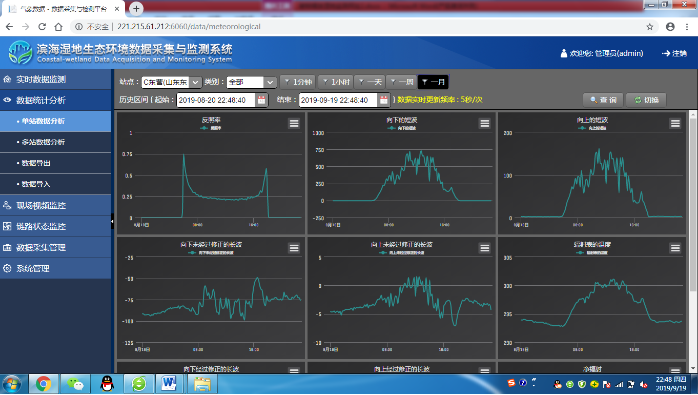Open the reflectivity chart hamburger menu
Screen dimensions: 698x395
(294, 123)
